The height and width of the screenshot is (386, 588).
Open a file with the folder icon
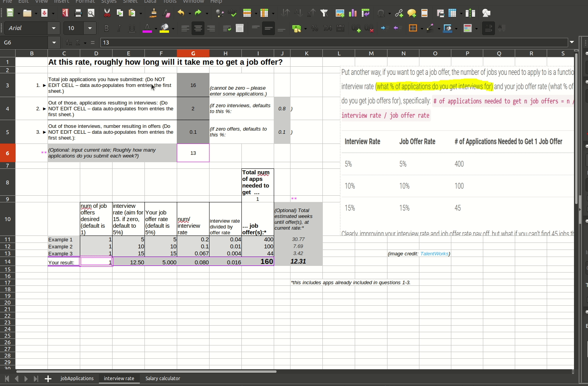27,13
